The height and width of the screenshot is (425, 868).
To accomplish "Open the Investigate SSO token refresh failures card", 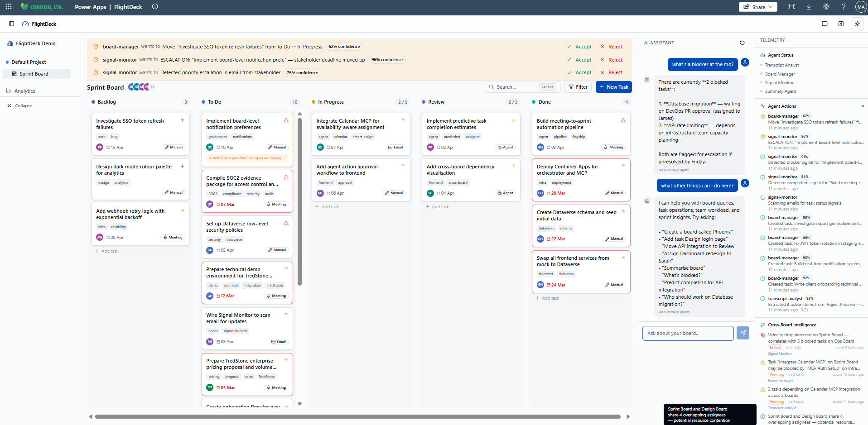I will pyautogui.click(x=140, y=134).
